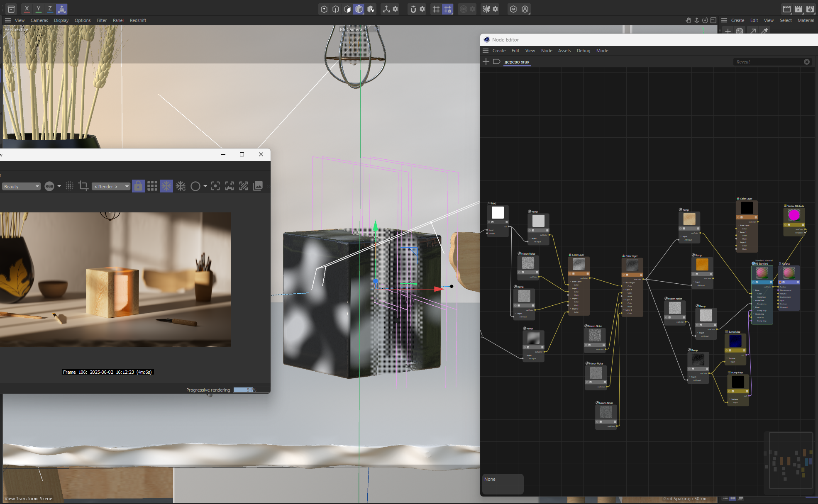This screenshot has height=504, width=818.
Task: Select Points mode hexagon icon
Action: 324,9
